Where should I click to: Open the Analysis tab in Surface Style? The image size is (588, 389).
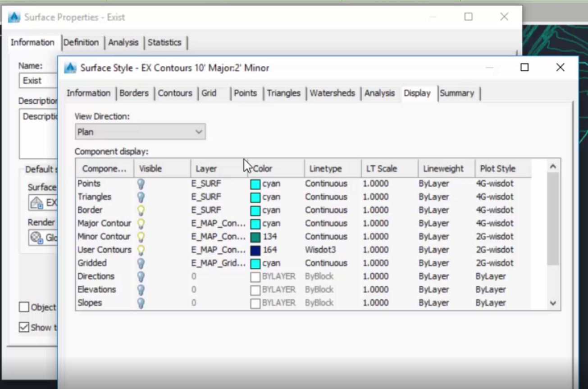379,93
